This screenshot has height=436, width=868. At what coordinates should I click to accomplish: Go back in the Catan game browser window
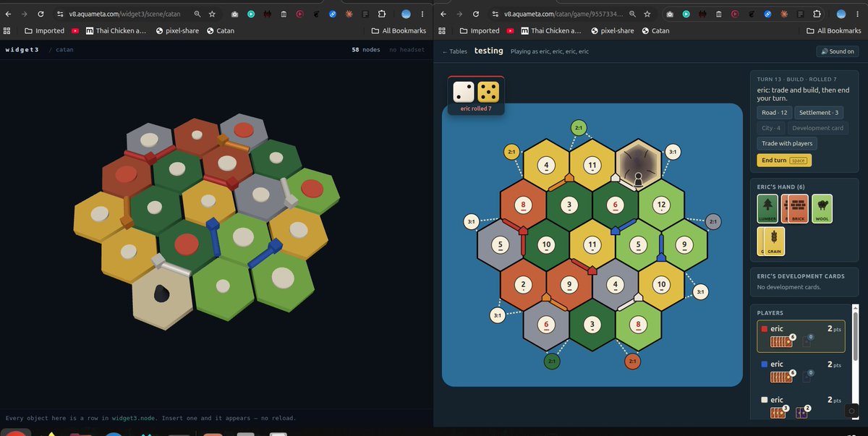(443, 14)
